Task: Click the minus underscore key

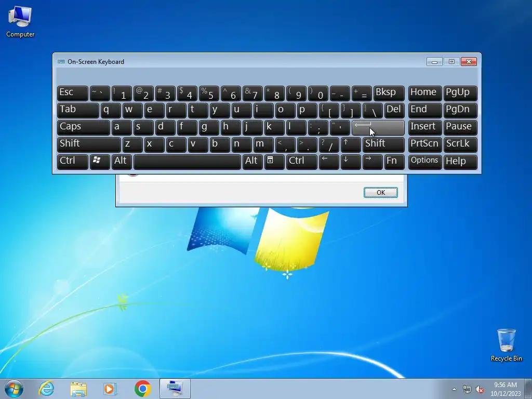Action: [x=340, y=94]
